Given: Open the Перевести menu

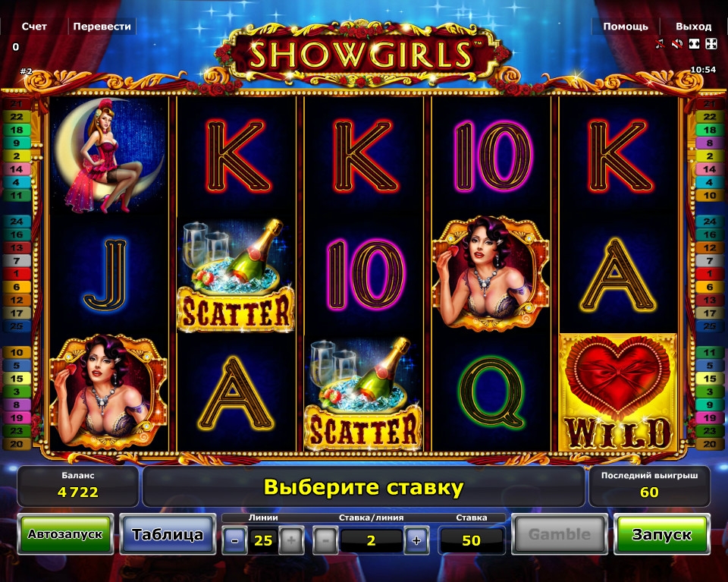Looking at the screenshot, I should (x=102, y=27).
